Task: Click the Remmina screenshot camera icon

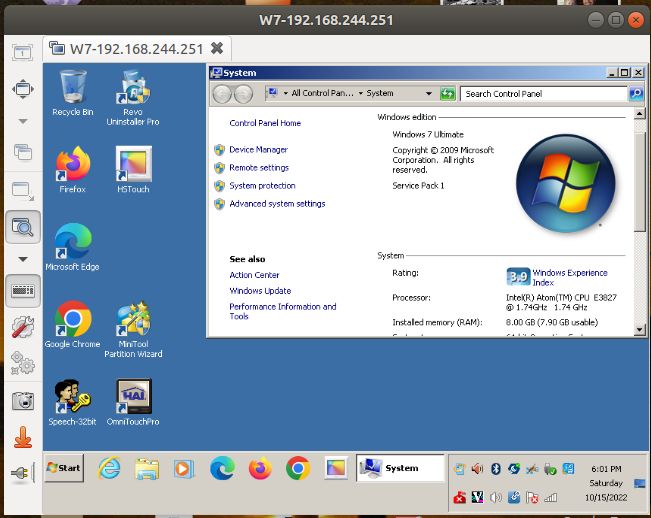Action: tap(22, 401)
